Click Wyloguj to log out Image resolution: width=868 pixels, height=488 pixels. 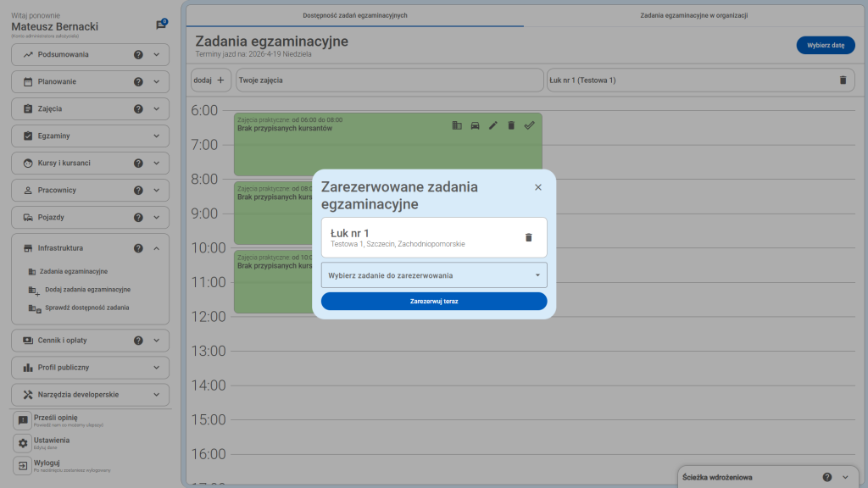pos(47,463)
